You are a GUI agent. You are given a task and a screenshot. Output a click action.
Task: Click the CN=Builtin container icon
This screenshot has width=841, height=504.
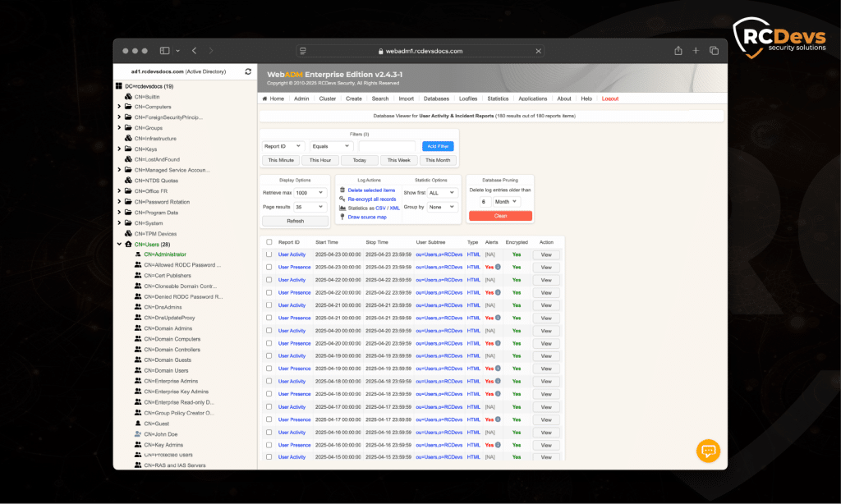pos(128,97)
